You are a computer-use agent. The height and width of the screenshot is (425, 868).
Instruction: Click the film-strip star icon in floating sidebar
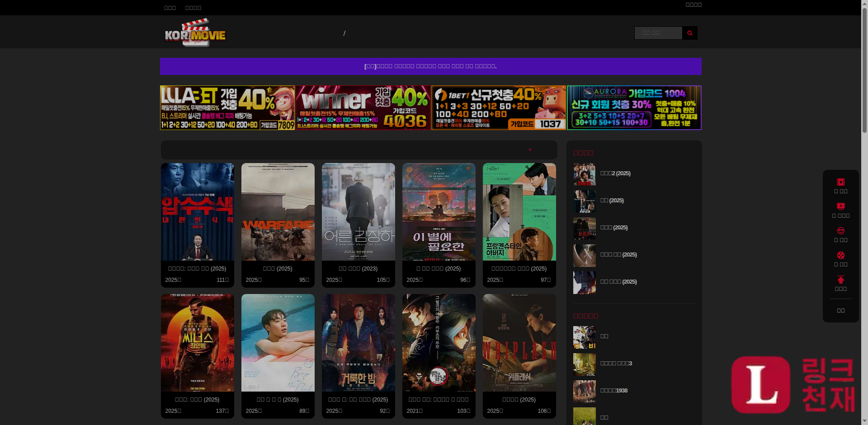click(841, 182)
